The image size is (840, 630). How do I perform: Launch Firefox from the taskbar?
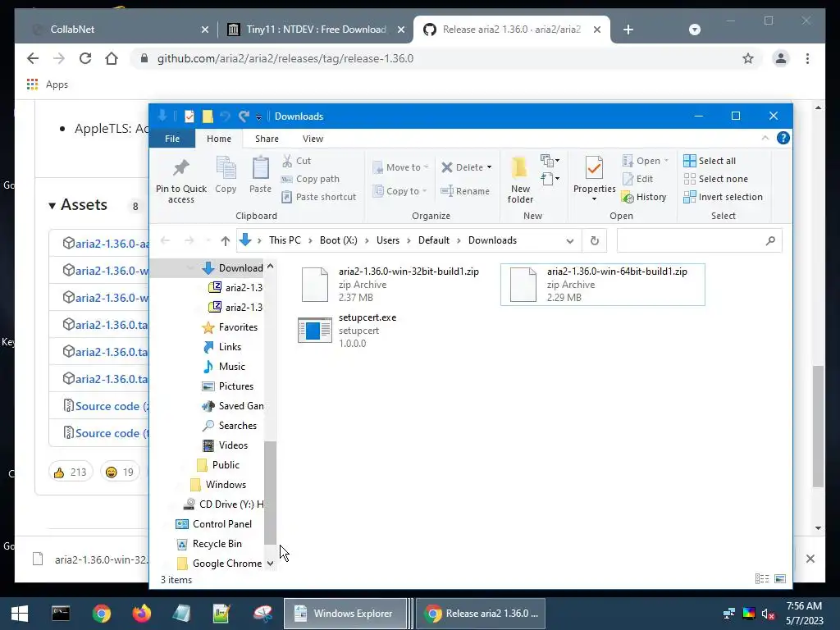[141, 614]
